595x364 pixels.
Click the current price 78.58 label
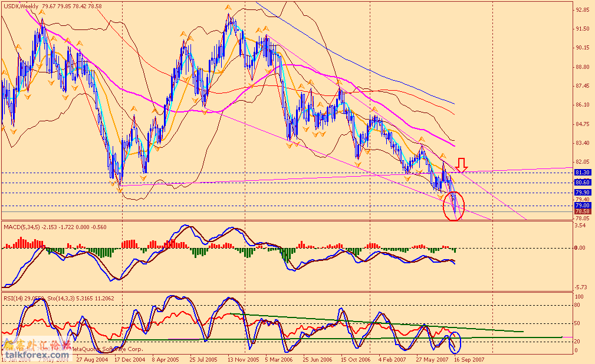click(583, 211)
